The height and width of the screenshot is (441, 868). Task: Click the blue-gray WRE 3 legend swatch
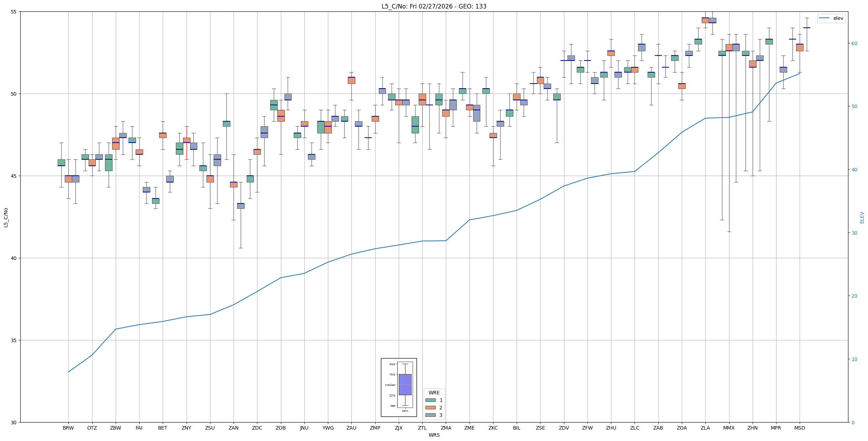tap(430, 415)
